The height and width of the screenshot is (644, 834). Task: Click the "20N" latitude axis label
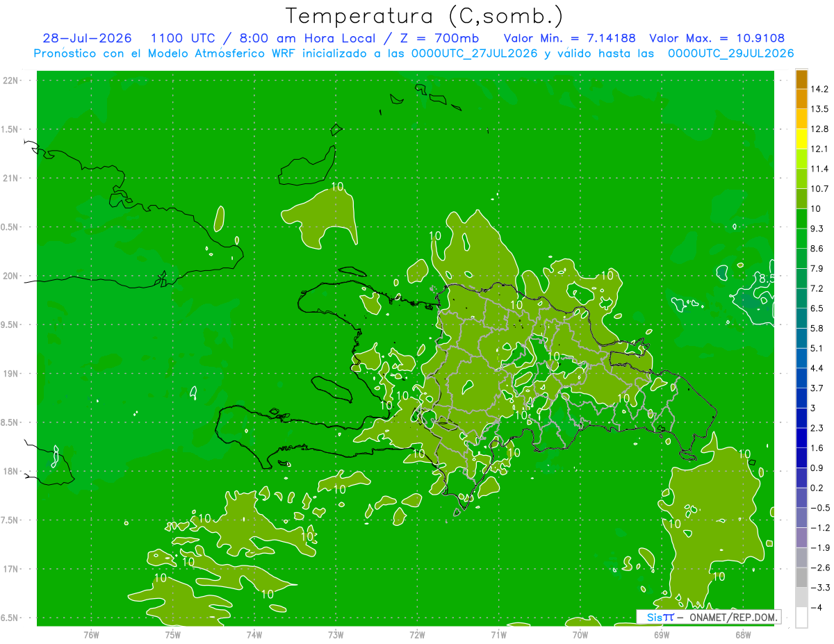11,276
